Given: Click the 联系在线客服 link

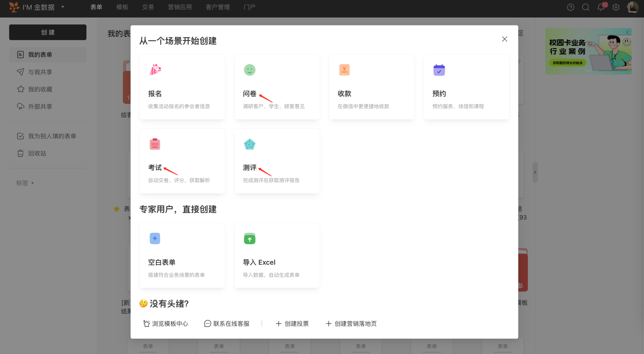Looking at the screenshot, I should [227, 324].
